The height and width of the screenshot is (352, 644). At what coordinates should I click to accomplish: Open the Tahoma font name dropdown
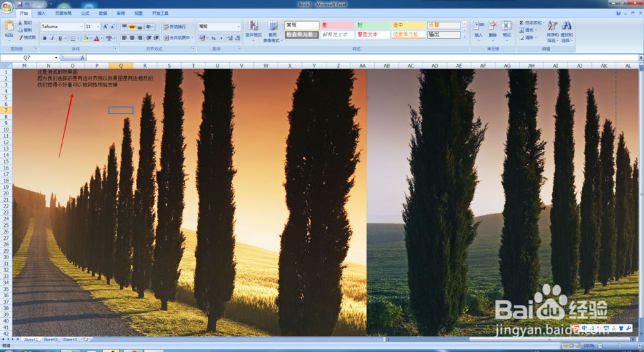(82, 26)
